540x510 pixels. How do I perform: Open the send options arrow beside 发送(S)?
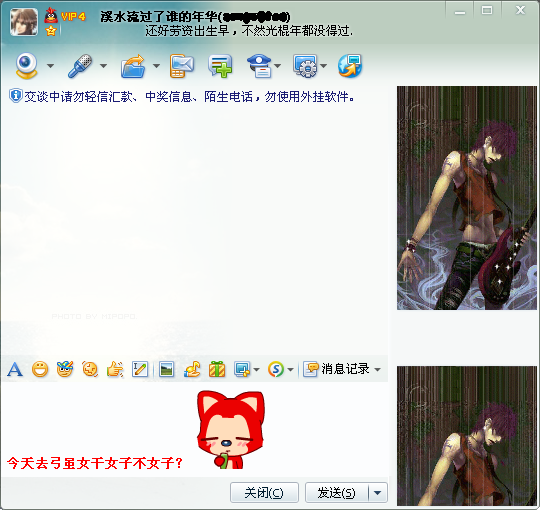pyautogui.click(x=378, y=492)
